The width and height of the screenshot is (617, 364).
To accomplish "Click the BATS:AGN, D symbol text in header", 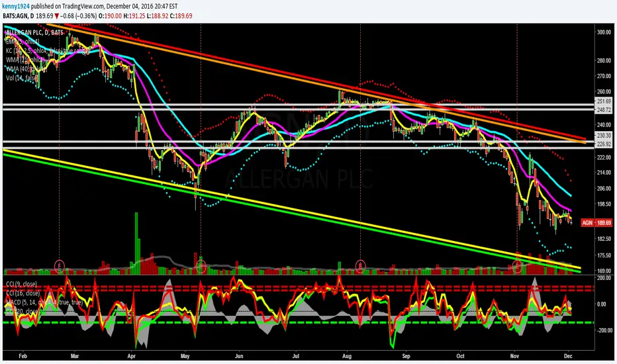I will click(18, 16).
